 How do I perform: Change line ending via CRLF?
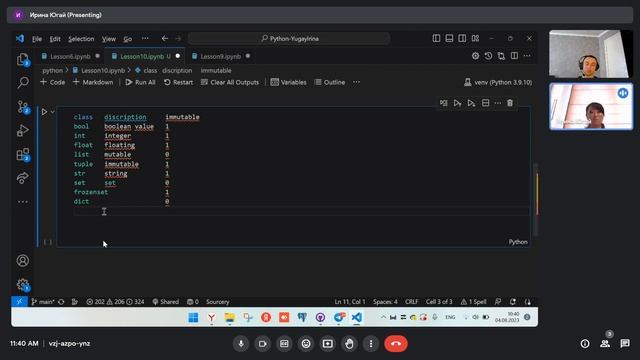411,302
